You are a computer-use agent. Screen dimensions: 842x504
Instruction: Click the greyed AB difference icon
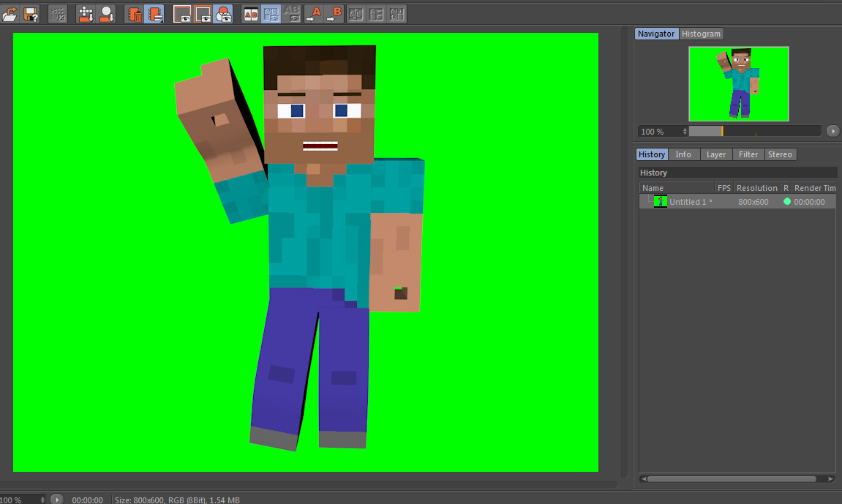point(292,14)
